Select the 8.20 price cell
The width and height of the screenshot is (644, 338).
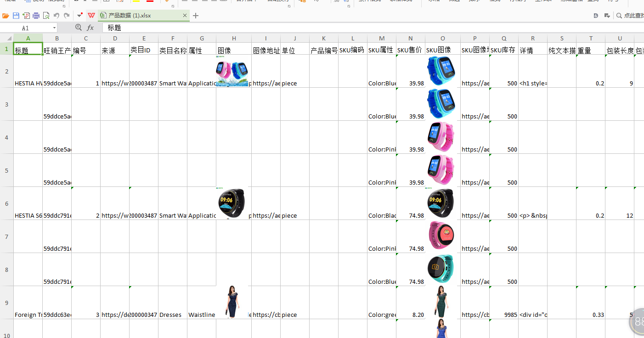click(411, 303)
